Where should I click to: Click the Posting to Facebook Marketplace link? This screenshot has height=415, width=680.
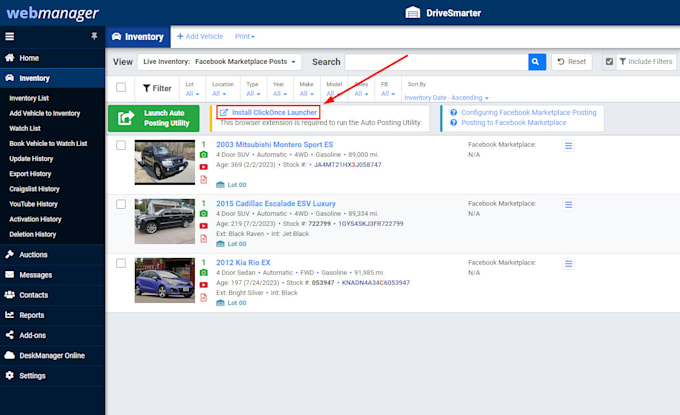point(513,123)
